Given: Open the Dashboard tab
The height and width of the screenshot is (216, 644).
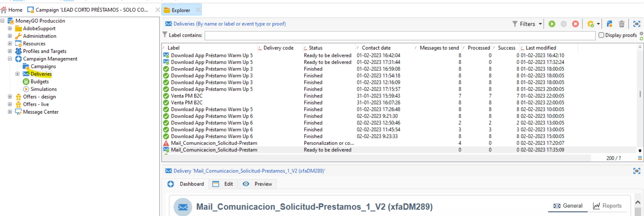Looking at the screenshot, I should coord(186,184).
